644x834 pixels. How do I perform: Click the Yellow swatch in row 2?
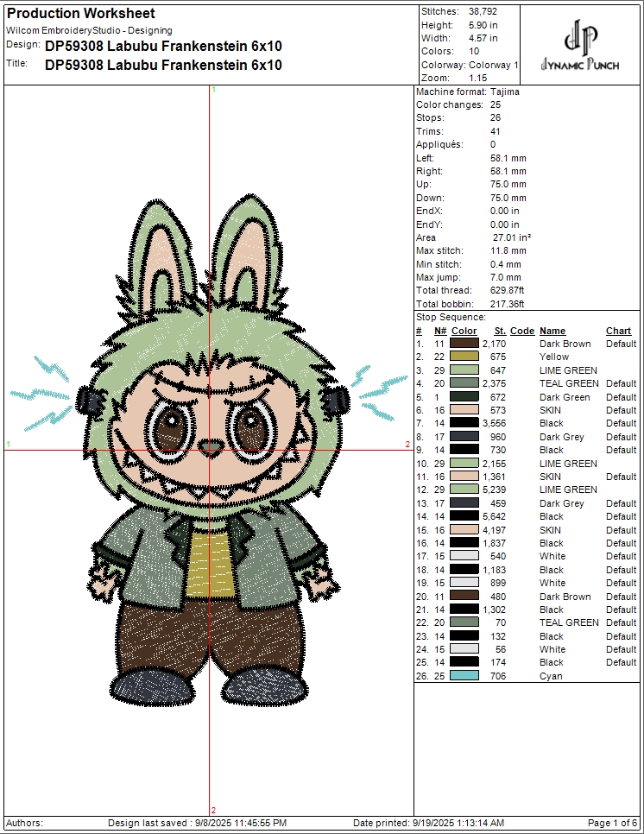click(464, 357)
